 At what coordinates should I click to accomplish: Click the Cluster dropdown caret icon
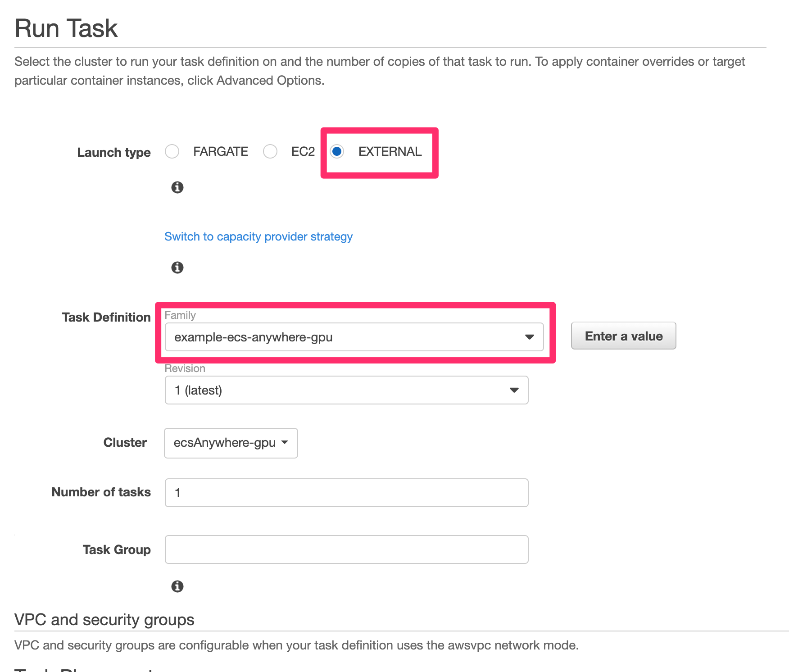click(285, 443)
